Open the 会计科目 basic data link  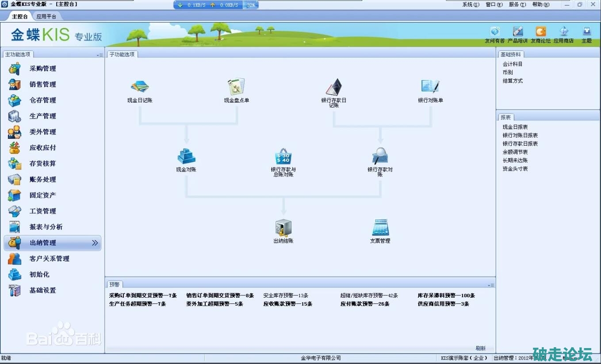point(513,64)
